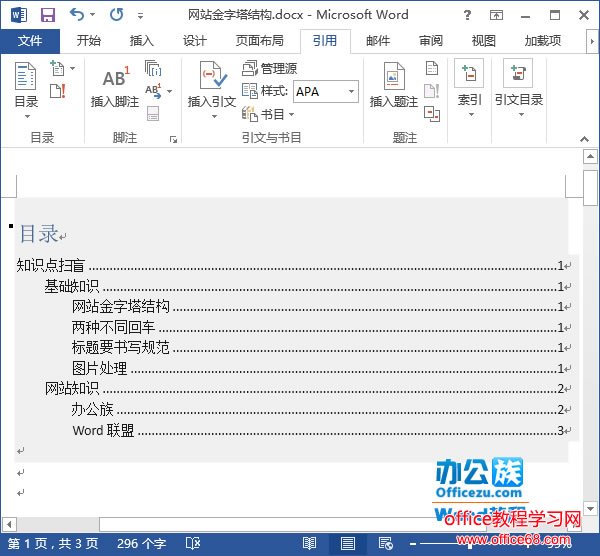Click the page count 第1页，共3页
The height and width of the screenshot is (556, 600).
pos(53,543)
